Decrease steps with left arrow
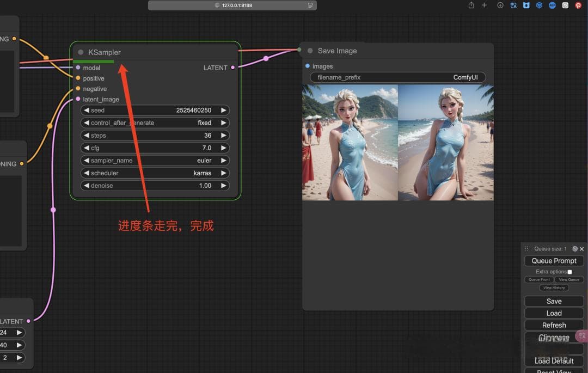 point(86,136)
